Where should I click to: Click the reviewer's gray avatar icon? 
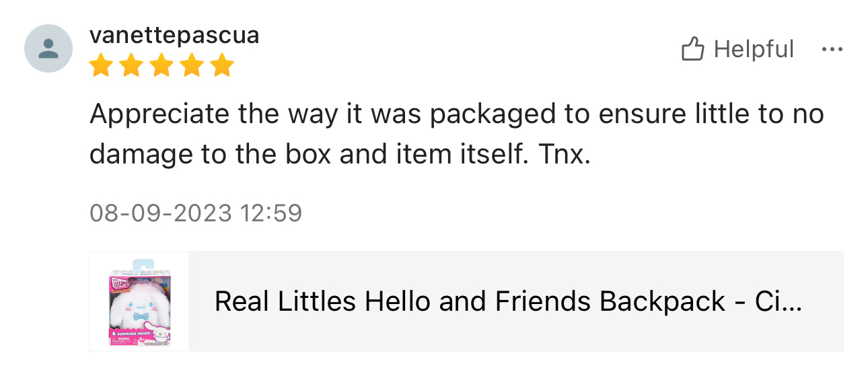pyautogui.click(x=48, y=48)
